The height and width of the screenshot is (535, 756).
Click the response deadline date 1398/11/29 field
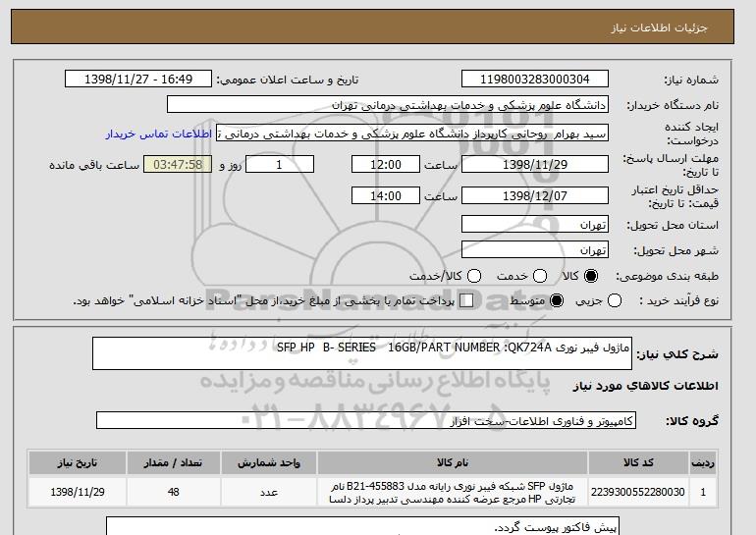[535, 164]
